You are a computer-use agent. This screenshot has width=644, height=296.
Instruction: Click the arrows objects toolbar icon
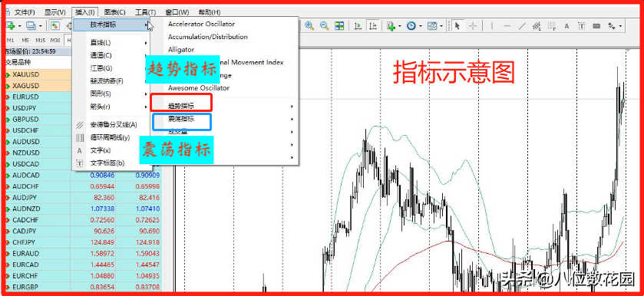[612, 26]
